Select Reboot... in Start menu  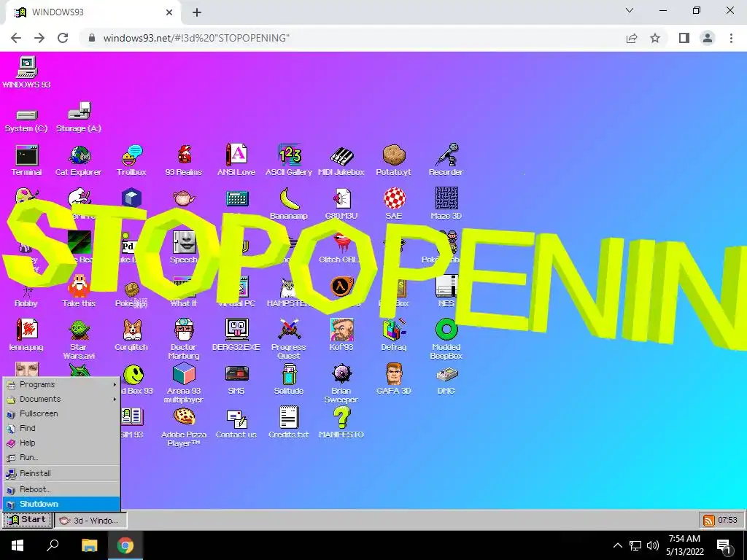61,489
